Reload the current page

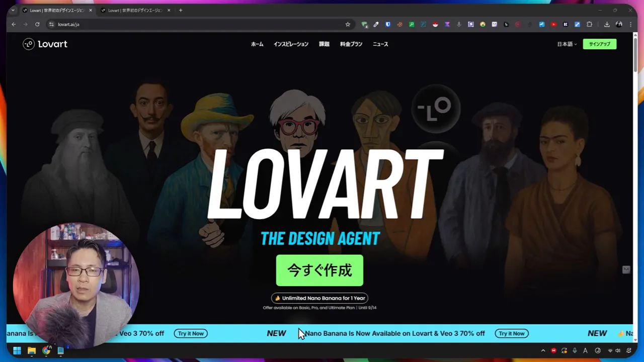click(37, 24)
